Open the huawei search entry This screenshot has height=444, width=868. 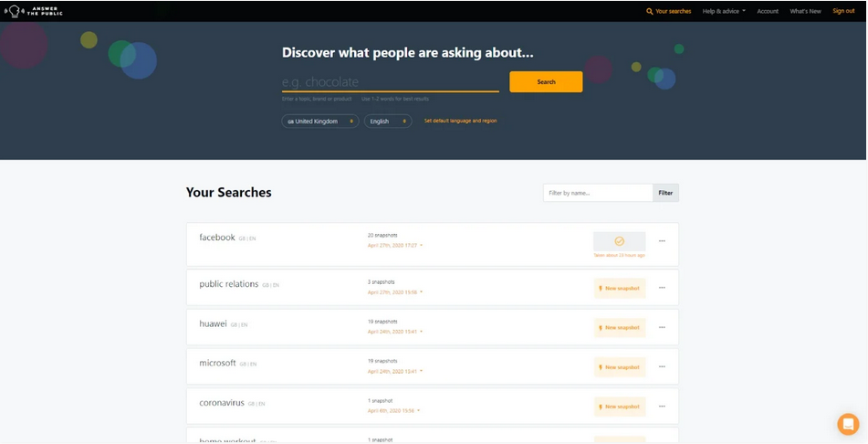click(214, 323)
